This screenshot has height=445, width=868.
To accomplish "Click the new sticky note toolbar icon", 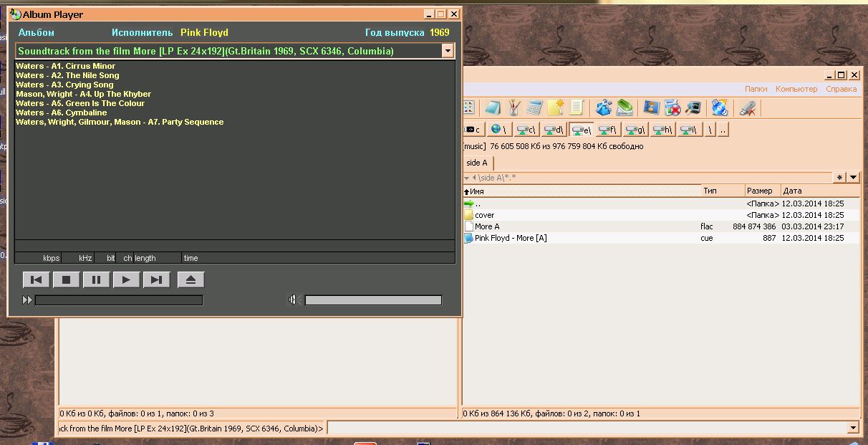I will 555,107.
